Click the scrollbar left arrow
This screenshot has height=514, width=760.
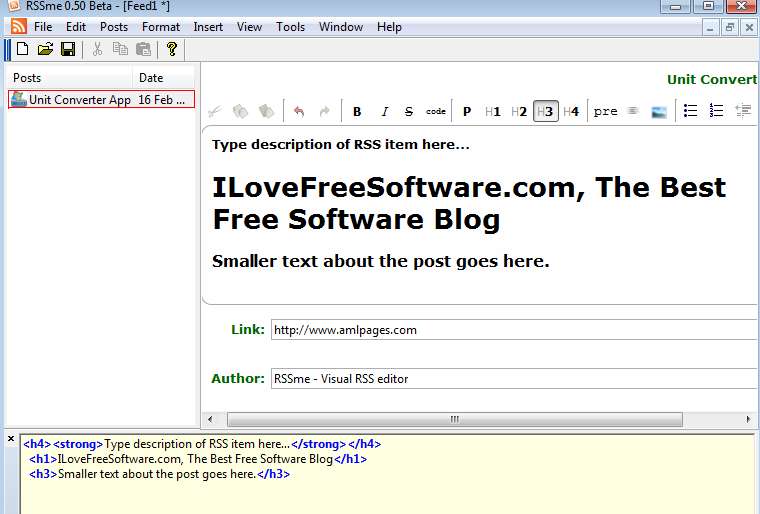(210, 419)
